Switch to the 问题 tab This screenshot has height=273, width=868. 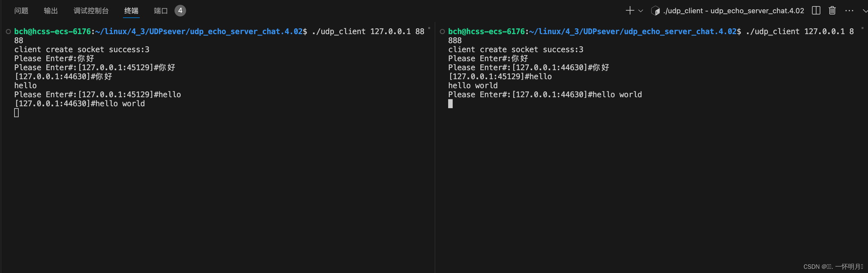[21, 11]
